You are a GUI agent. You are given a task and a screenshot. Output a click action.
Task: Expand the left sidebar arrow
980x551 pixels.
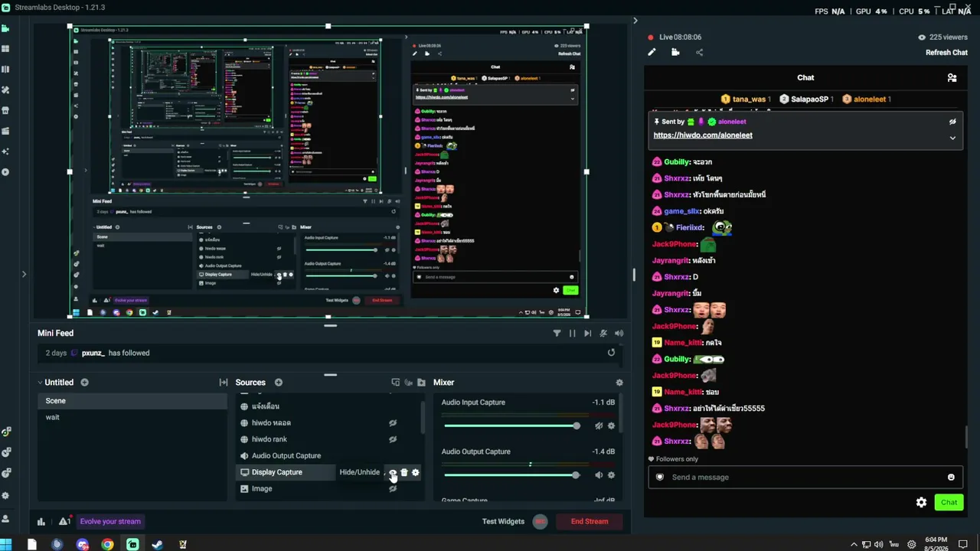tap(24, 273)
